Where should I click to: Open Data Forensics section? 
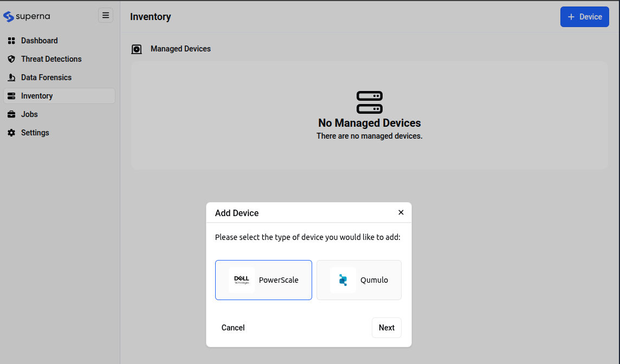tap(46, 77)
